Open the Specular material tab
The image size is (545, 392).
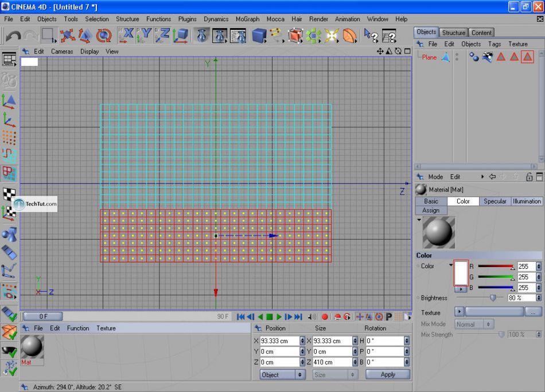(495, 201)
